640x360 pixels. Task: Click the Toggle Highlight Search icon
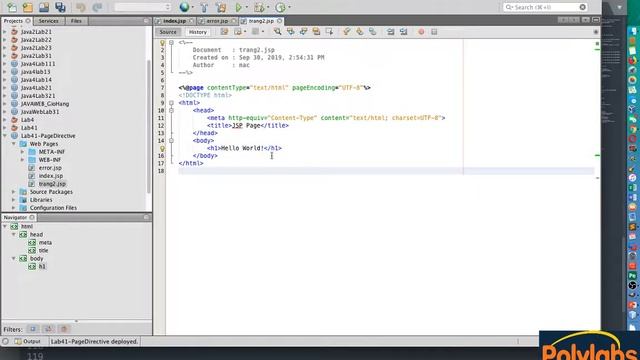coord(316,31)
